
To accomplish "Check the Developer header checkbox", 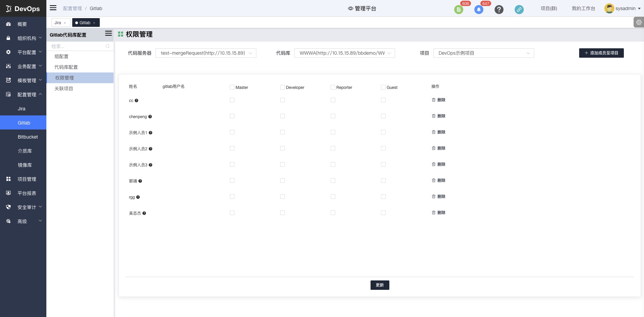I will [x=282, y=87].
